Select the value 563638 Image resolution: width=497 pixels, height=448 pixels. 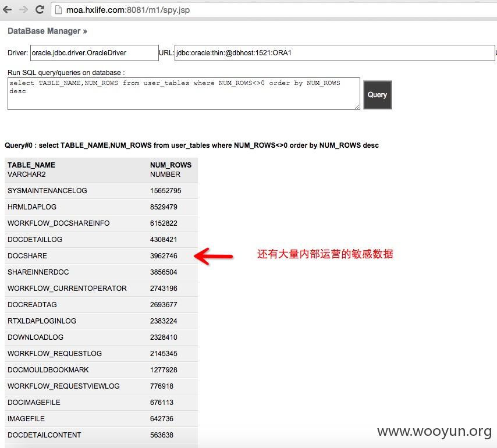coord(162,435)
